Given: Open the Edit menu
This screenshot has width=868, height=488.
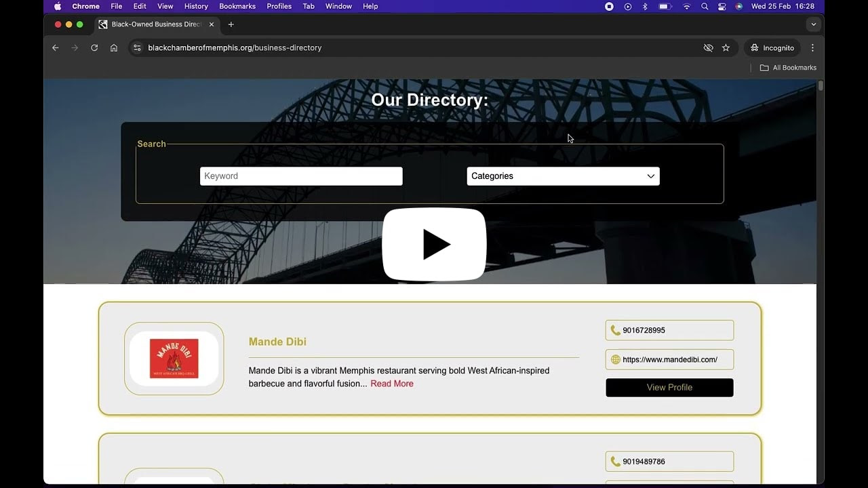Looking at the screenshot, I should (x=140, y=6).
